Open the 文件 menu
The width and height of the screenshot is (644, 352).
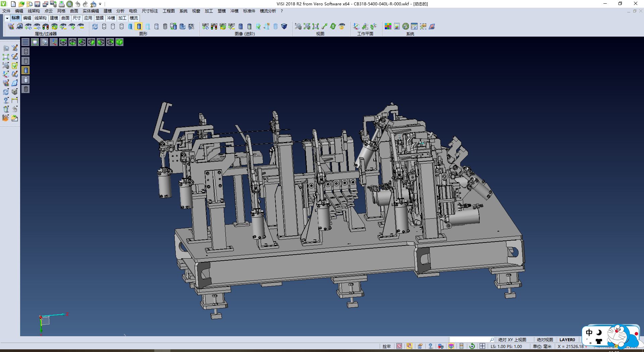(6, 11)
